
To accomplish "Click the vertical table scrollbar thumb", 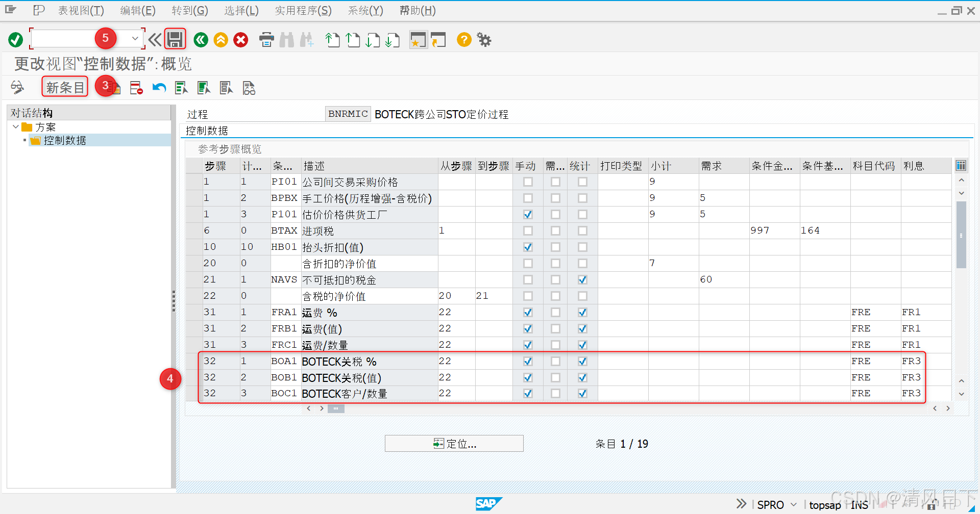I will [x=961, y=235].
